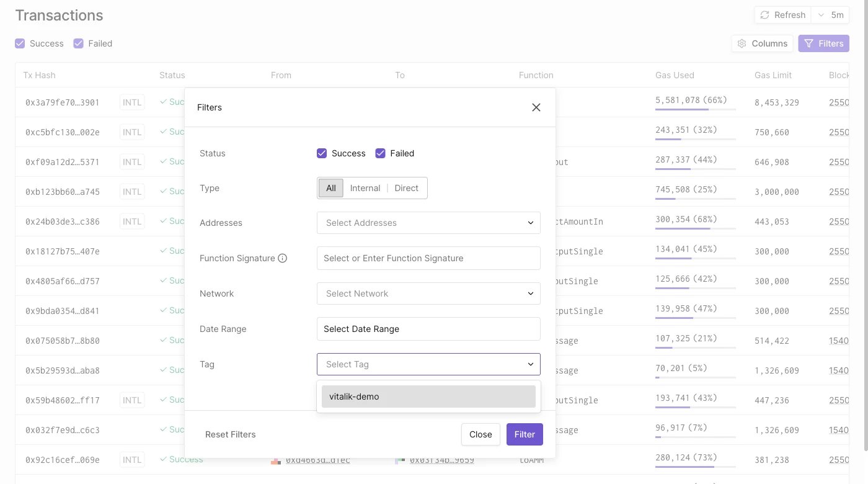This screenshot has height=484, width=868.
Task: Click INTL badge on 0xb123bb60…a745 row
Action: click(x=132, y=192)
